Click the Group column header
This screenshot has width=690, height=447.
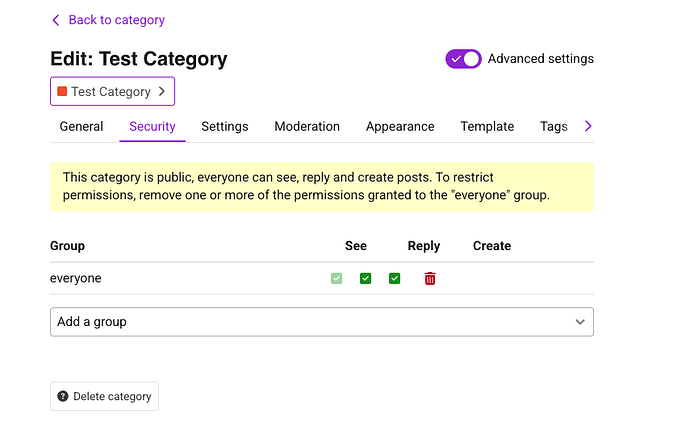(x=67, y=246)
